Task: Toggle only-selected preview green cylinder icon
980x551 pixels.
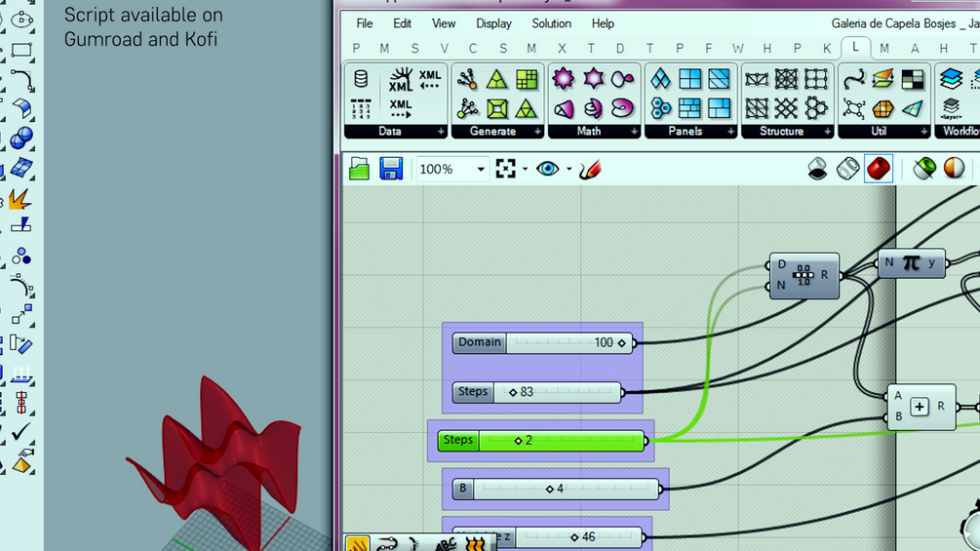Action: 924,169
